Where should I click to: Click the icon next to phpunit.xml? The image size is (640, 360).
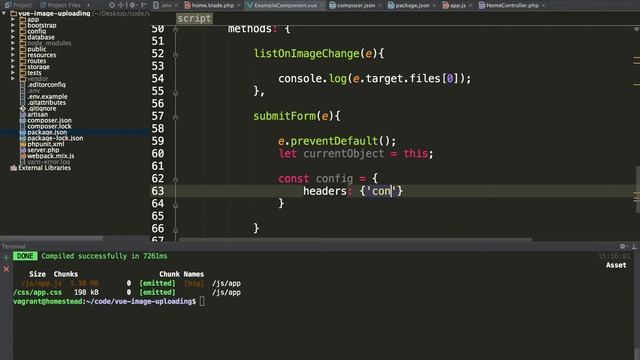tap(23, 144)
